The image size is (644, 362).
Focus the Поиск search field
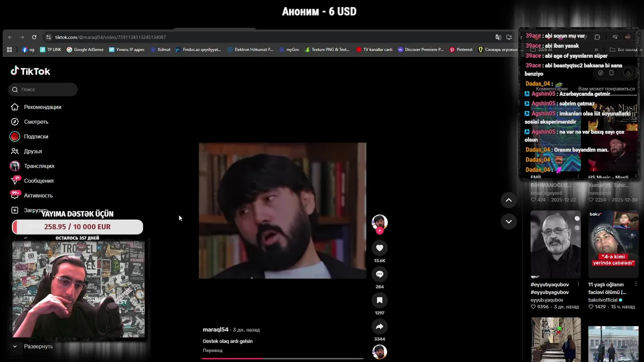(43, 89)
